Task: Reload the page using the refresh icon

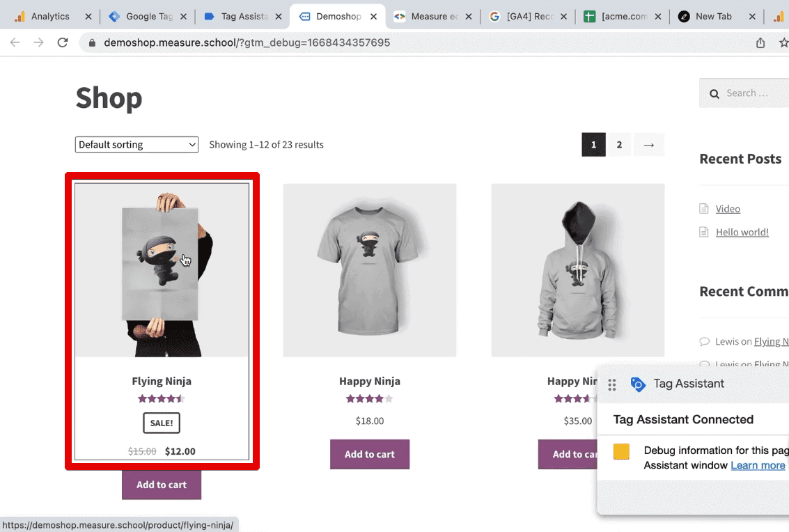Action: 63,42
